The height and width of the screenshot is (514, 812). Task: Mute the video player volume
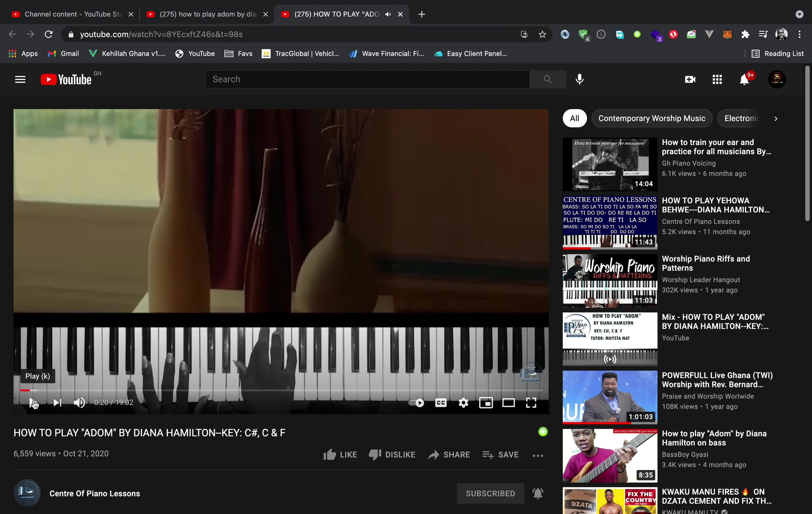pos(80,403)
